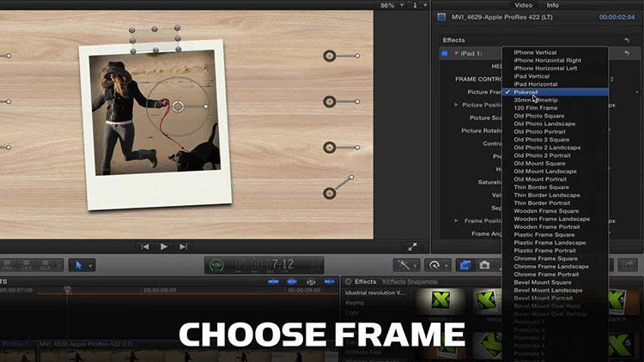Select MVI_4629 clip in timeline
Screen dimensions: 644x362
188,351
